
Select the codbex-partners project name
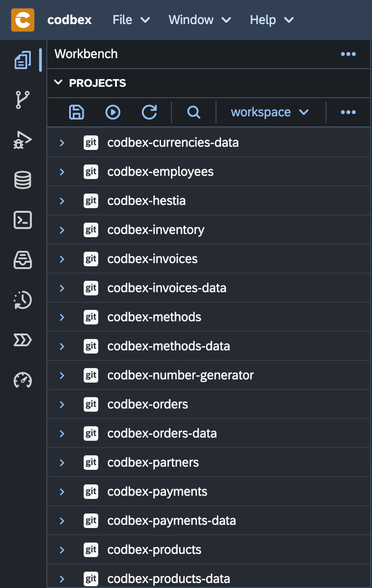[153, 463]
